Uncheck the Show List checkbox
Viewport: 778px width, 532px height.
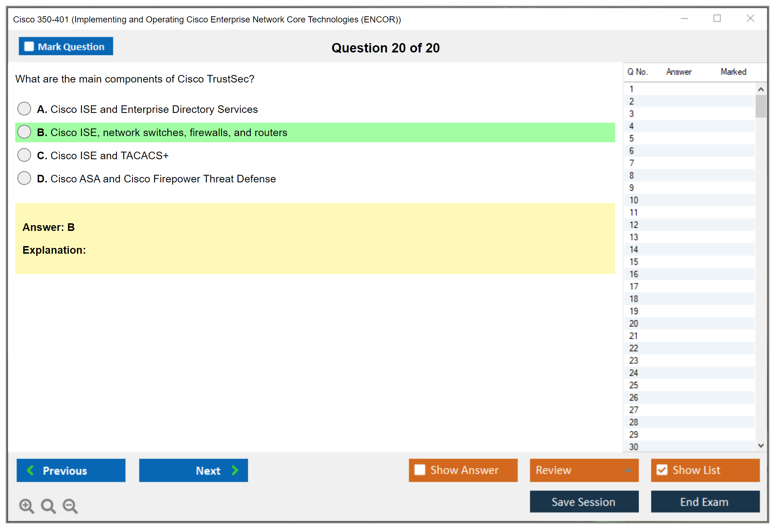(x=662, y=470)
